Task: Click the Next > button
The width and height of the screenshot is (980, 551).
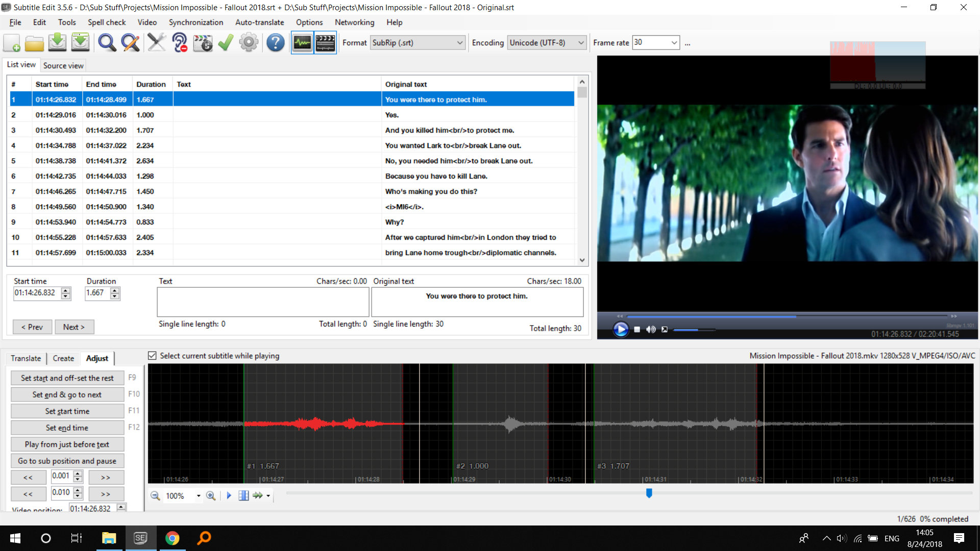Action: (74, 327)
